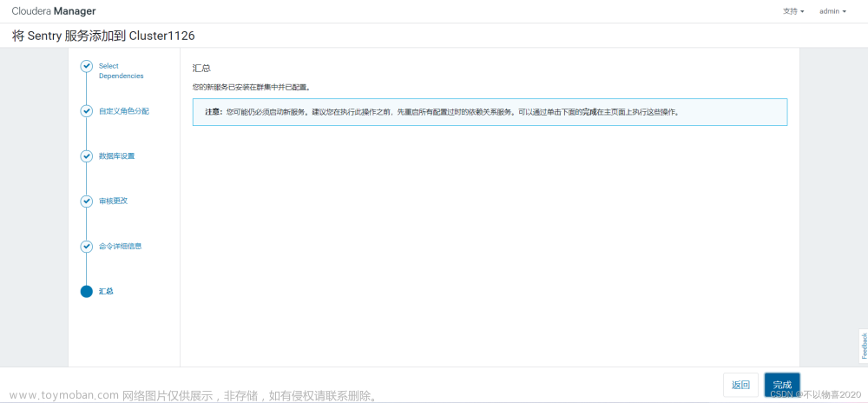Open the 自定义角色分配 step
The width and height of the screenshot is (868, 403).
click(x=123, y=111)
